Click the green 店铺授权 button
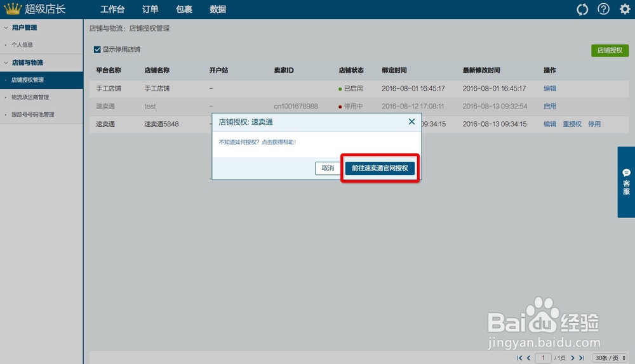Viewport: 635px width, 364px height. 610,50
